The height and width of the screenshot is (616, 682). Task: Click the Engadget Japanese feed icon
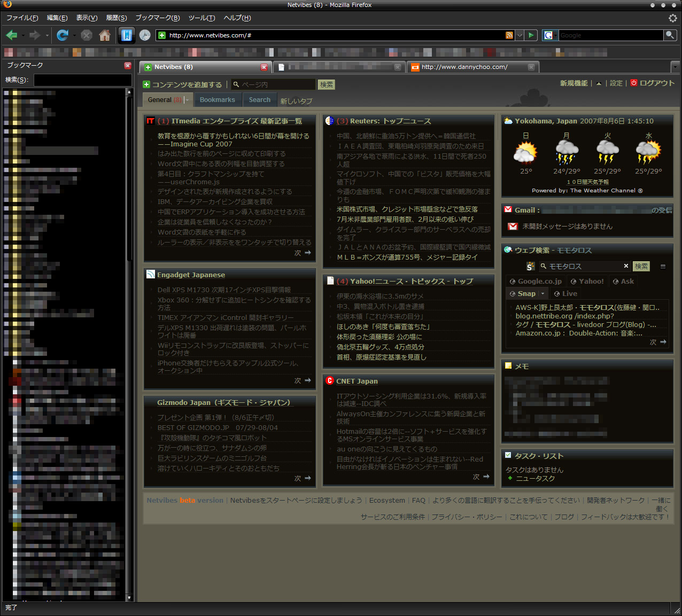[x=150, y=275]
